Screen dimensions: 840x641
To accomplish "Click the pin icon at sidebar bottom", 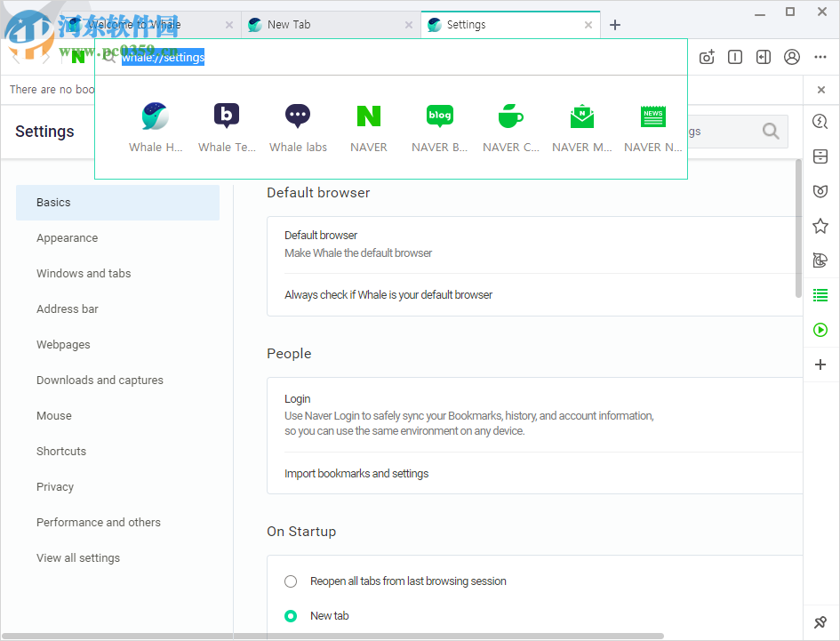I will click(820, 622).
